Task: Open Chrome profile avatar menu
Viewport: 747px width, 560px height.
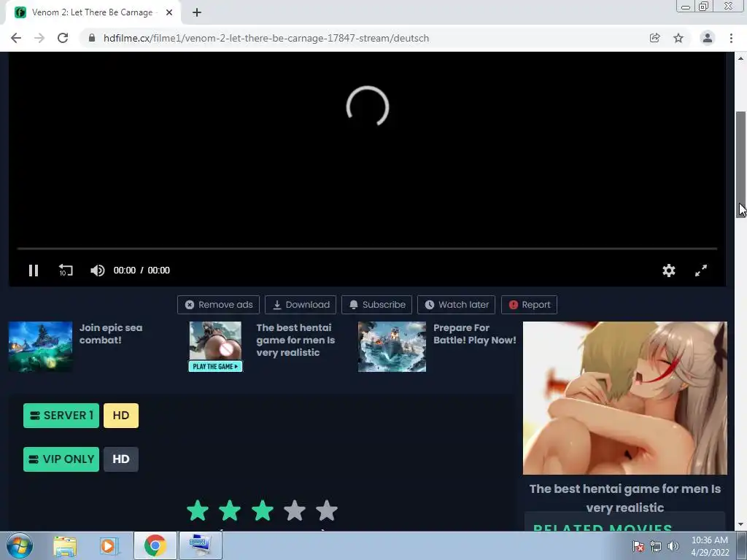Action: (708, 38)
